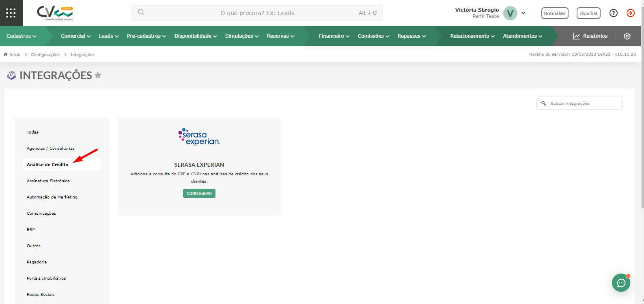Click the Victória Sbrogio user name
Image resolution: width=644 pixels, height=304 pixels.
477,10
